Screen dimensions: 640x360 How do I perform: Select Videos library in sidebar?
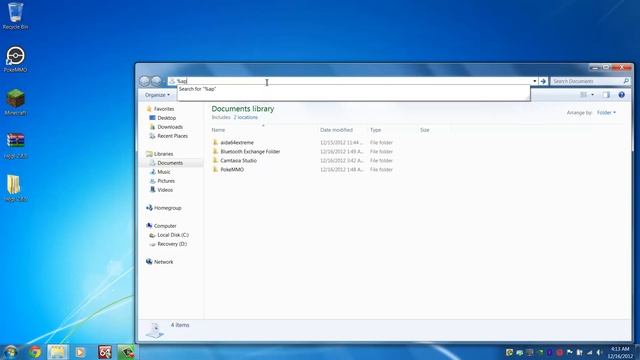(165, 190)
